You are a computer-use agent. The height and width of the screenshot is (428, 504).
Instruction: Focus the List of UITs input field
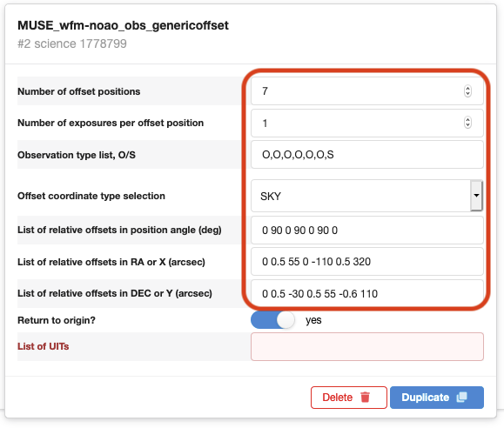coord(367,347)
